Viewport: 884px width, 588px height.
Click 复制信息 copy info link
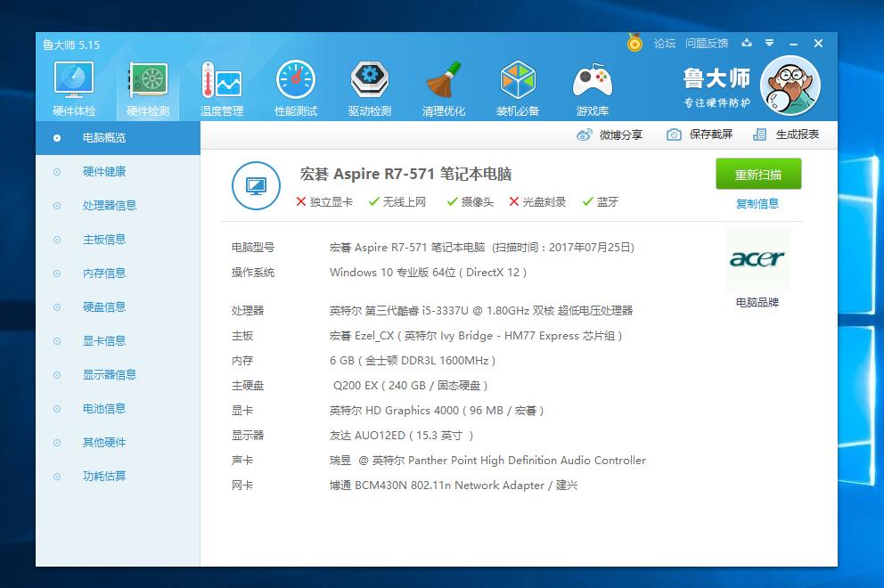pos(757,203)
